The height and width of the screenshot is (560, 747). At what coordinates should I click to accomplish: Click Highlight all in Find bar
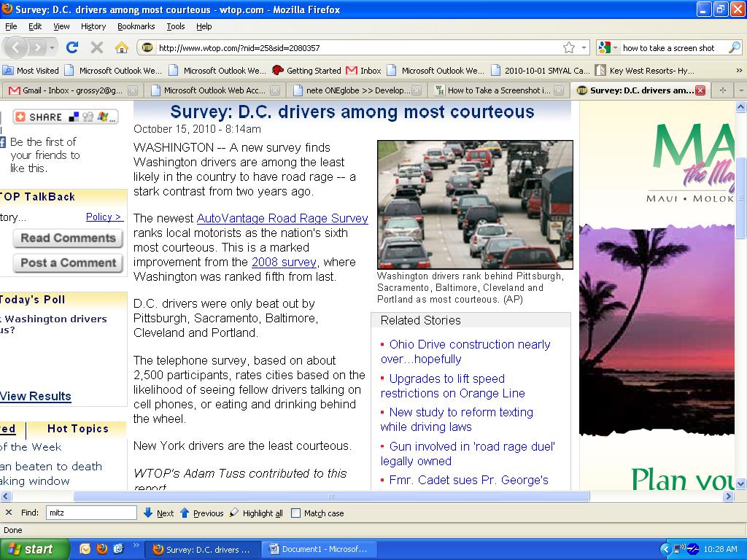(256, 513)
